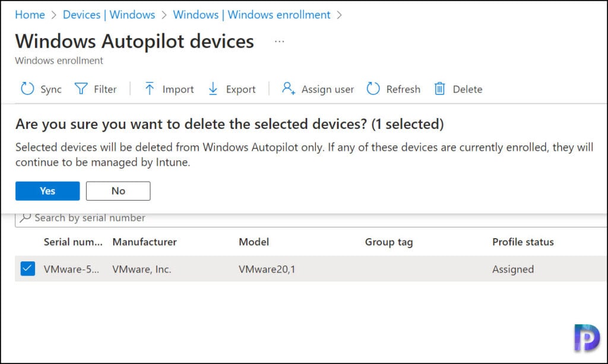Cancel deletion with the No button
Image resolution: width=608 pixels, height=364 pixels.
[118, 191]
